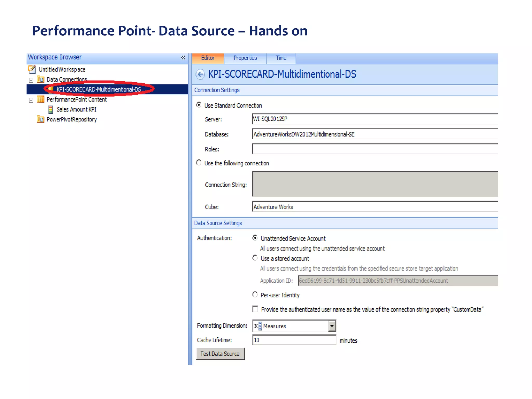Screen dimensions: 532x399
Task: Choose Per-user Identity authentication
Action: click(x=255, y=295)
